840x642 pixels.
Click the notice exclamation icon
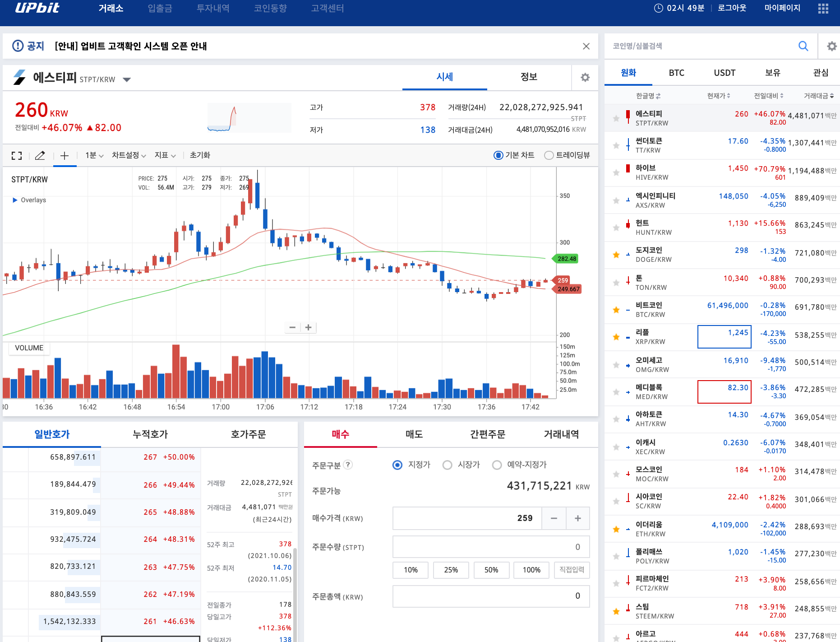[18, 46]
